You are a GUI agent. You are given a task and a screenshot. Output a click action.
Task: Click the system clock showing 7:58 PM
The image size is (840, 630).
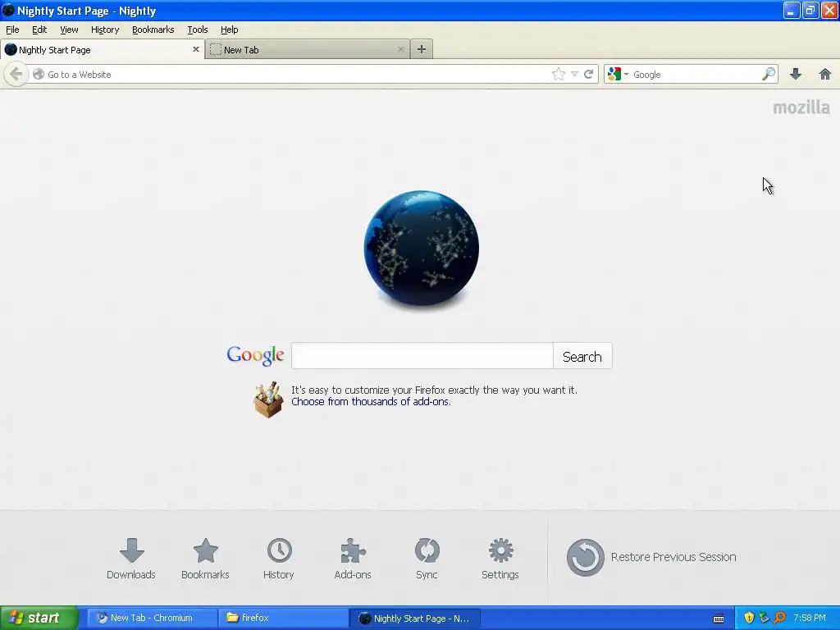click(x=810, y=618)
